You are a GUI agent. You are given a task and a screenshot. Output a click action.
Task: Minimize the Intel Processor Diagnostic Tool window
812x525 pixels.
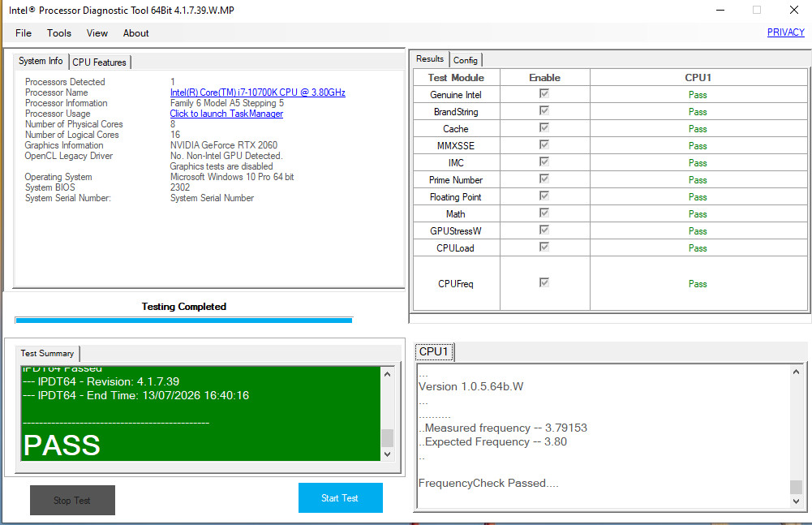pos(720,10)
